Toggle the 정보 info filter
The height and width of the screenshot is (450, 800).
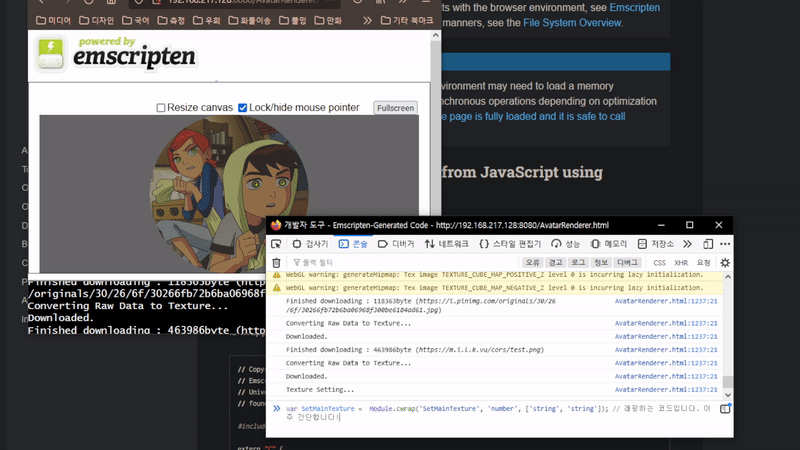point(601,262)
